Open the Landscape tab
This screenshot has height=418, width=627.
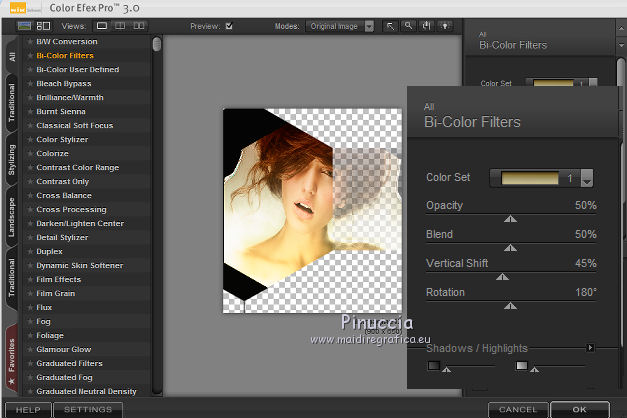point(11,218)
